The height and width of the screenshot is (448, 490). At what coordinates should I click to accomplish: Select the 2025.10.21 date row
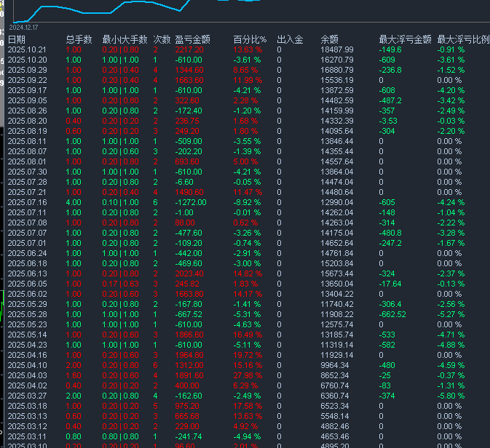[x=27, y=49]
